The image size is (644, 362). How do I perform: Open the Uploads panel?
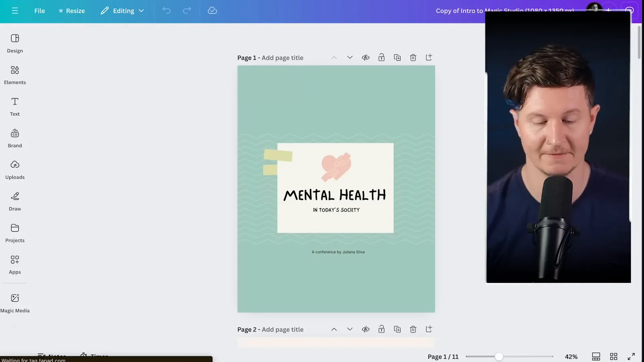(x=15, y=170)
